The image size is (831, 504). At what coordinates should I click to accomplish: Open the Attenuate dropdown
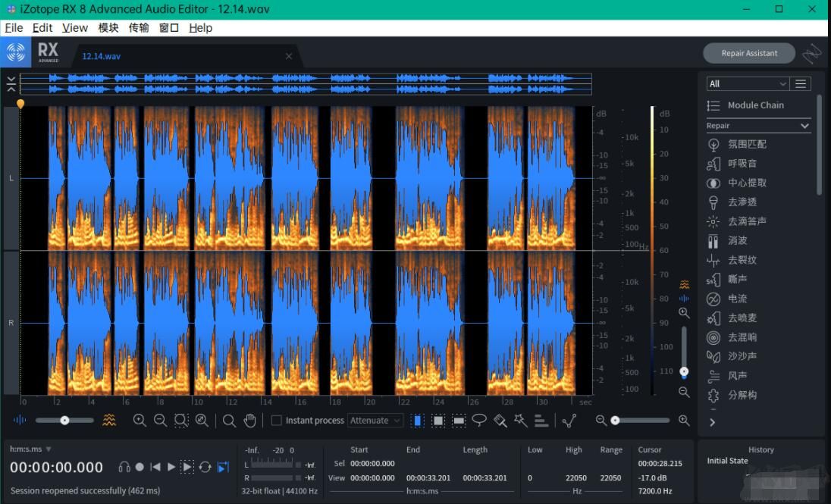[375, 420]
